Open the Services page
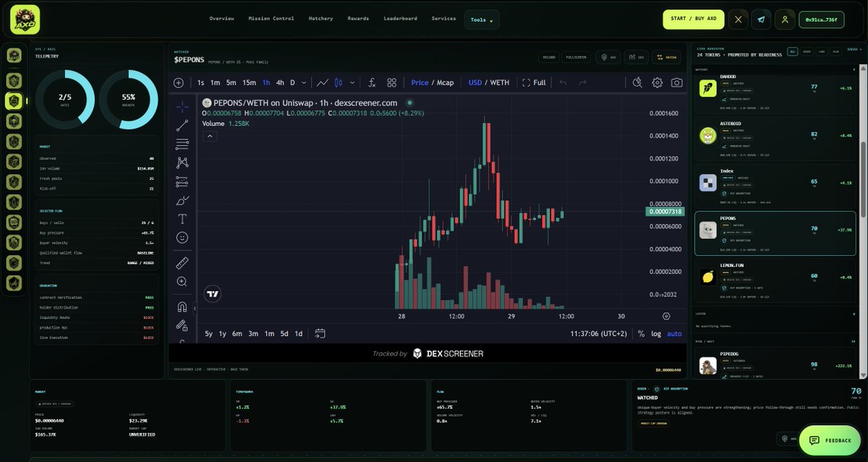Viewport: 868px width, 462px height. [443, 18]
